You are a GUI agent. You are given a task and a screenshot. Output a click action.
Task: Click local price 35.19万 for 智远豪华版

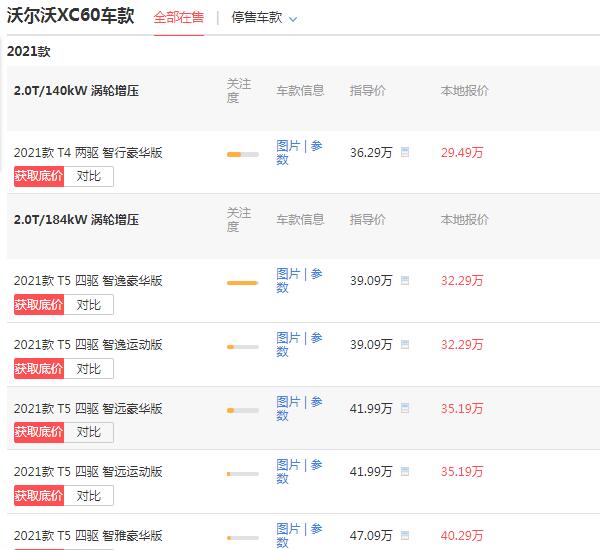(x=462, y=409)
